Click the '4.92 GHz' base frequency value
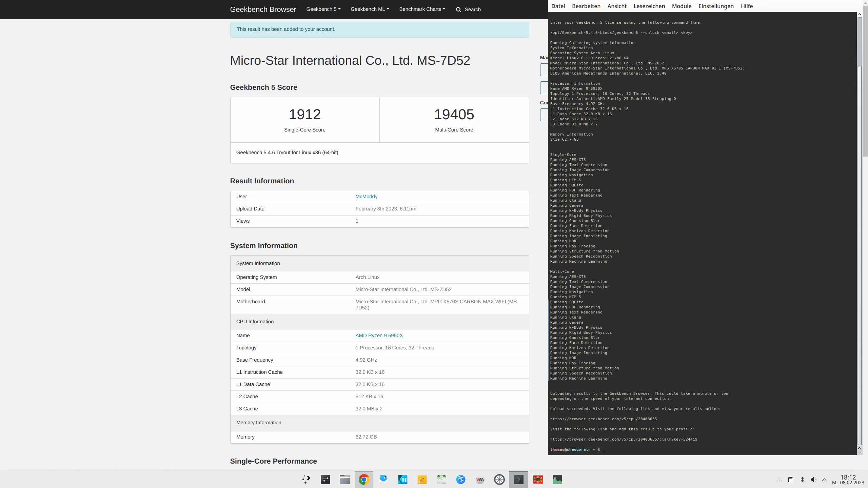The image size is (868, 488). 366,360
